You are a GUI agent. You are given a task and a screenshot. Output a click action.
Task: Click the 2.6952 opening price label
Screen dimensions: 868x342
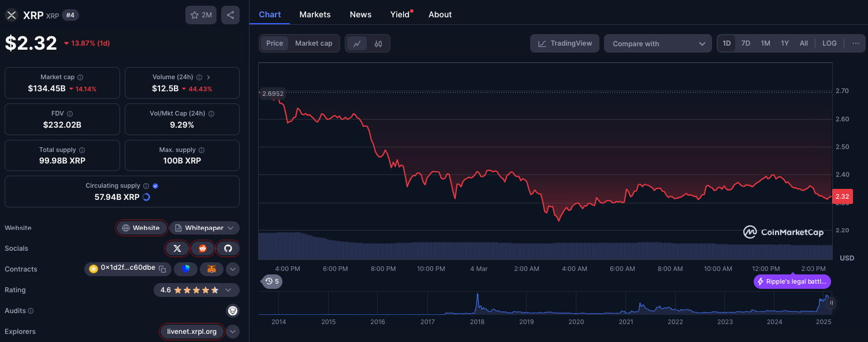(273, 94)
